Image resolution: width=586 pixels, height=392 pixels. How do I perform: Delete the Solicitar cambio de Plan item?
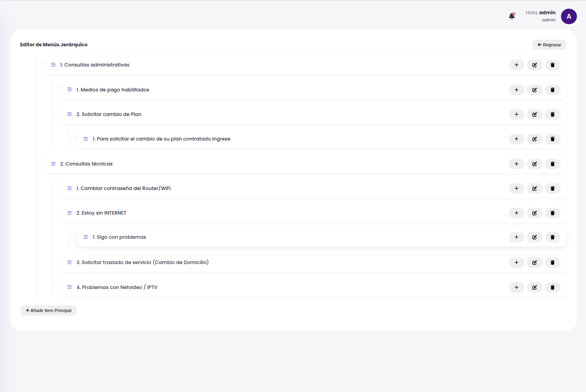click(x=552, y=114)
